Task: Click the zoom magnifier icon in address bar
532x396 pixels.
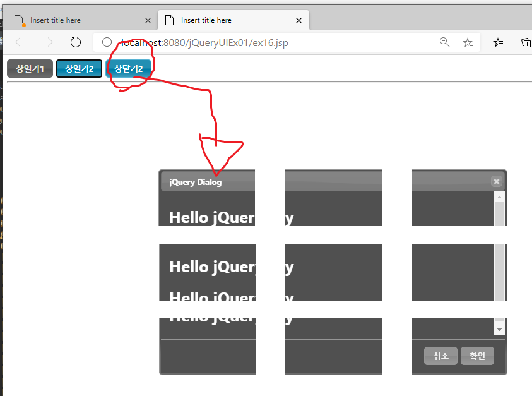Action: (x=444, y=42)
